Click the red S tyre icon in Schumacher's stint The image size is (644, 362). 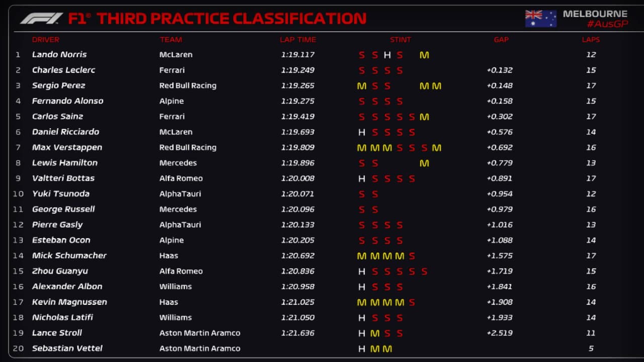(x=412, y=256)
